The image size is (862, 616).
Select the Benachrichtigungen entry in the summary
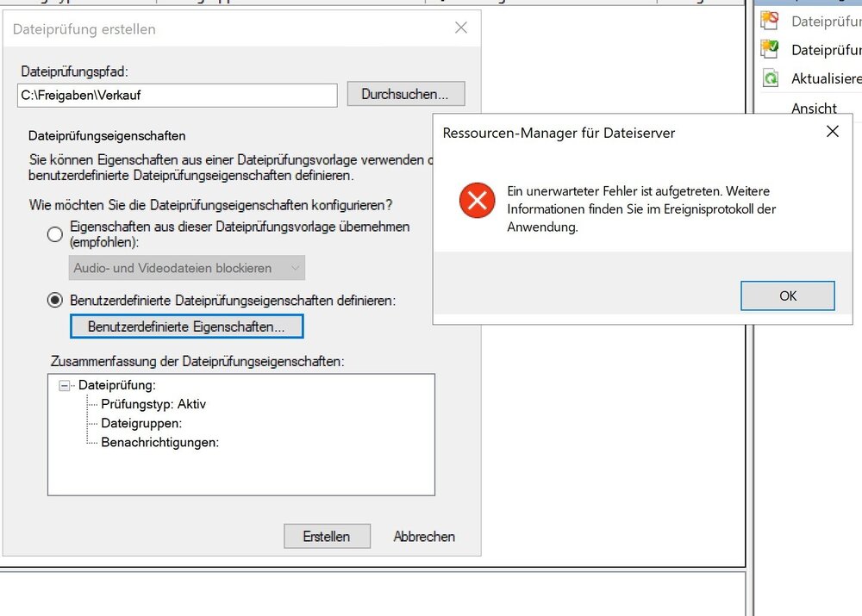160,442
